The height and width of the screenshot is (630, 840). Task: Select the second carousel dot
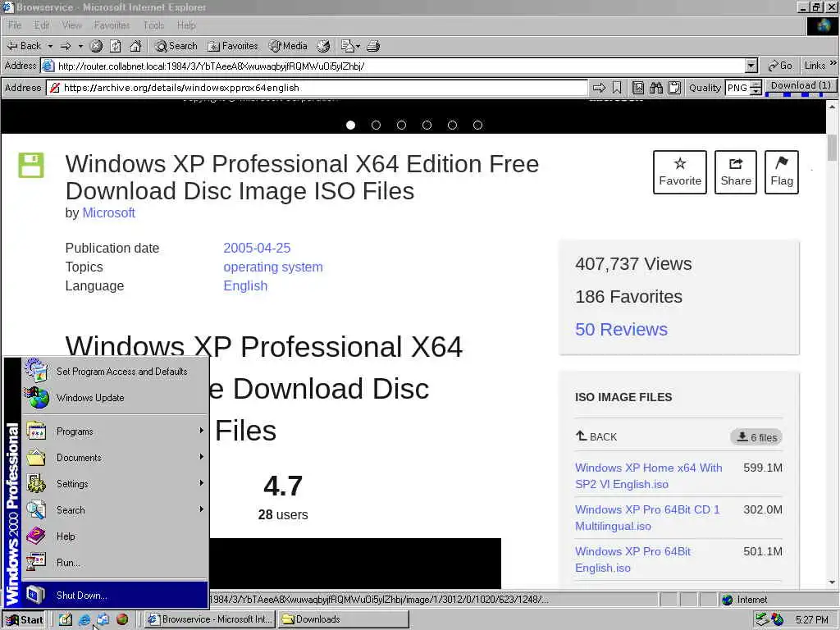(376, 125)
